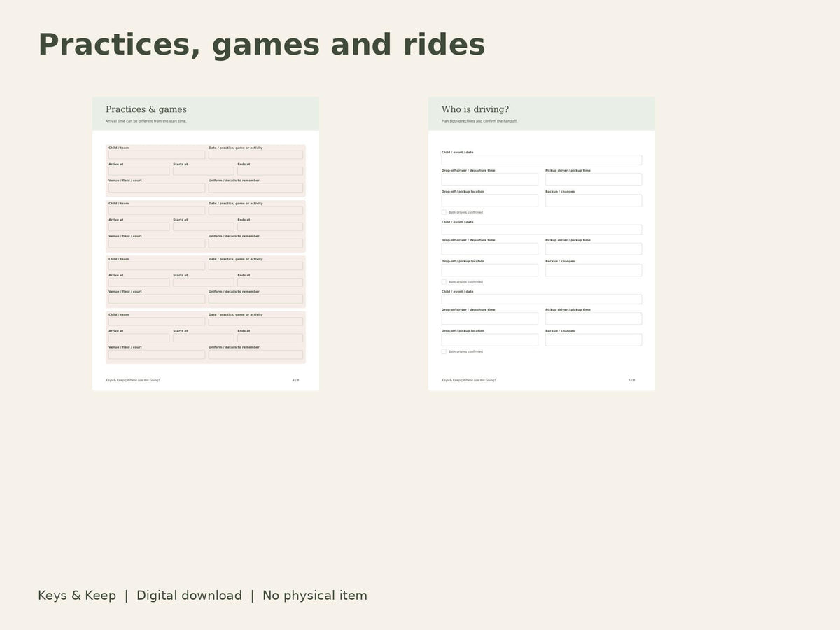
Task: Focus the first "Backup / changes" field
Action: [594, 200]
